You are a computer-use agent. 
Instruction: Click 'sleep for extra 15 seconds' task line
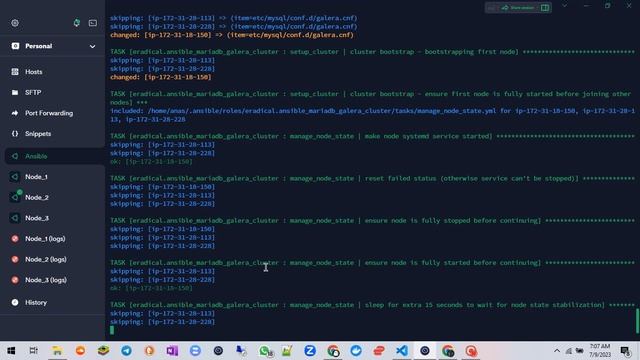tap(372, 305)
